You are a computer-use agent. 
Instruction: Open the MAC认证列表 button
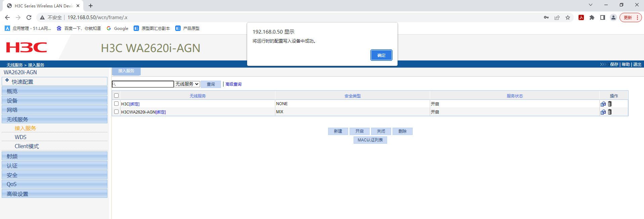(370, 140)
